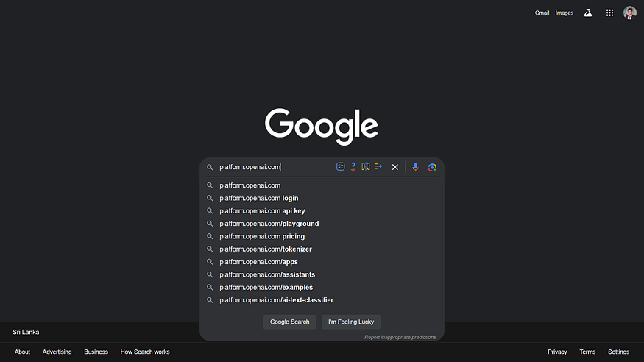Select suggestion platform.openai.com/examples
The width and height of the screenshot is (644, 362).
coord(322,287)
